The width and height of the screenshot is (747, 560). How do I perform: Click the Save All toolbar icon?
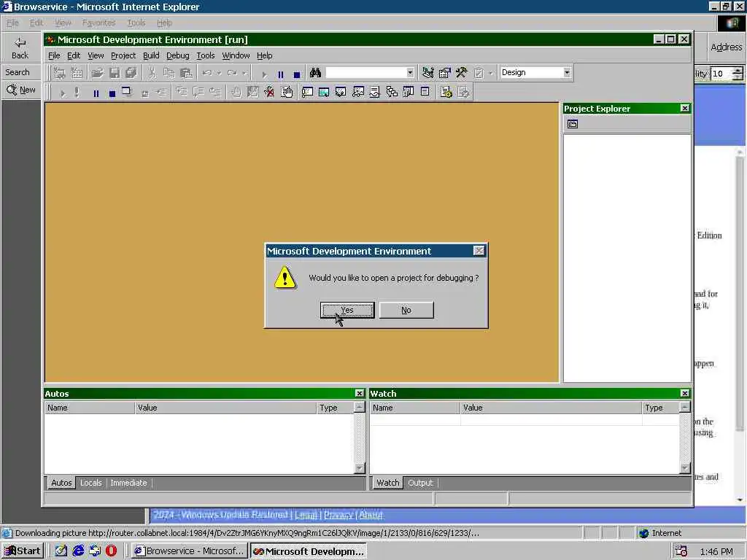(131, 73)
